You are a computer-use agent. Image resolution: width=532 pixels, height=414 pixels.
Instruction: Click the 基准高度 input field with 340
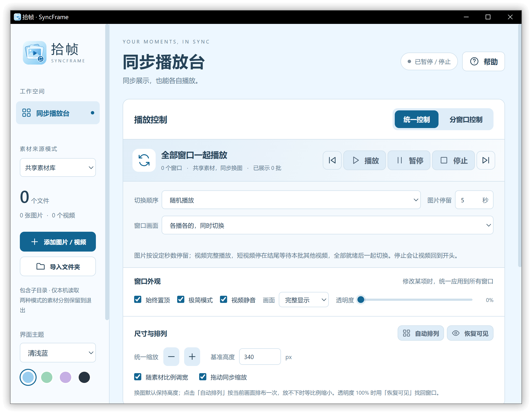[x=260, y=357]
